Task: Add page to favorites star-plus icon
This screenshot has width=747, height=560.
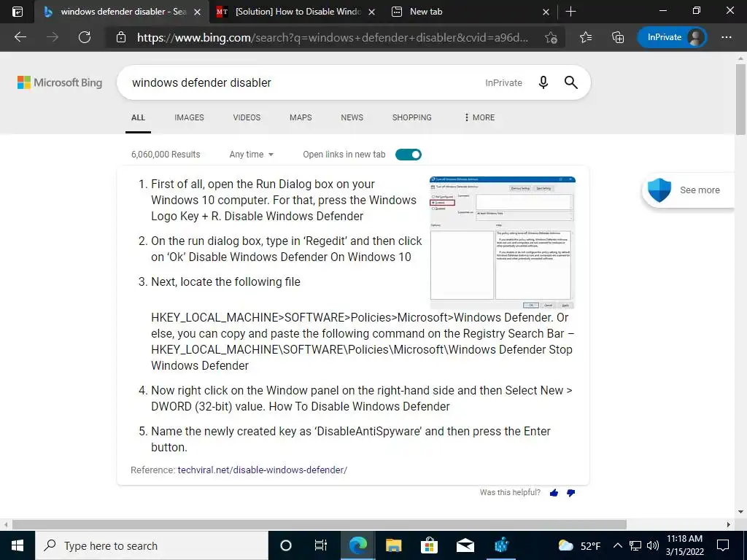Action: 551,37
